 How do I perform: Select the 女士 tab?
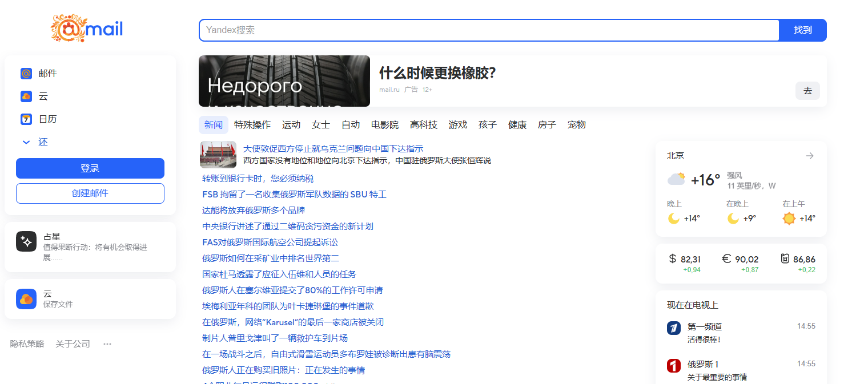click(321, 125)
